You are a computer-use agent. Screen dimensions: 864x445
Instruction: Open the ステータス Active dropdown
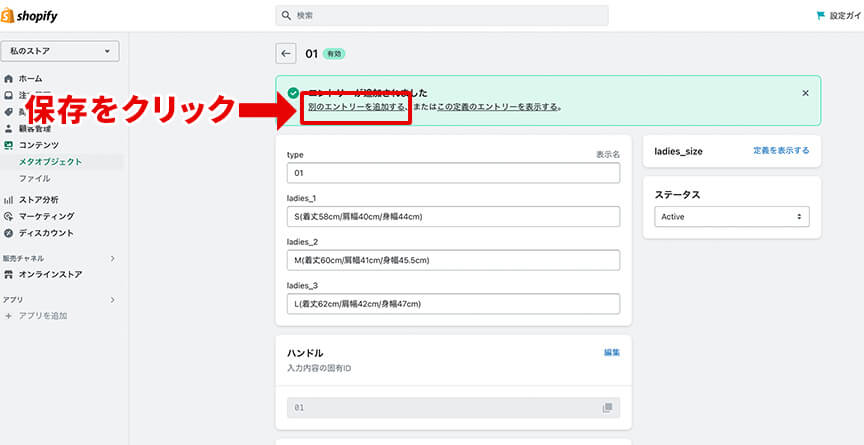coord(732,216)
